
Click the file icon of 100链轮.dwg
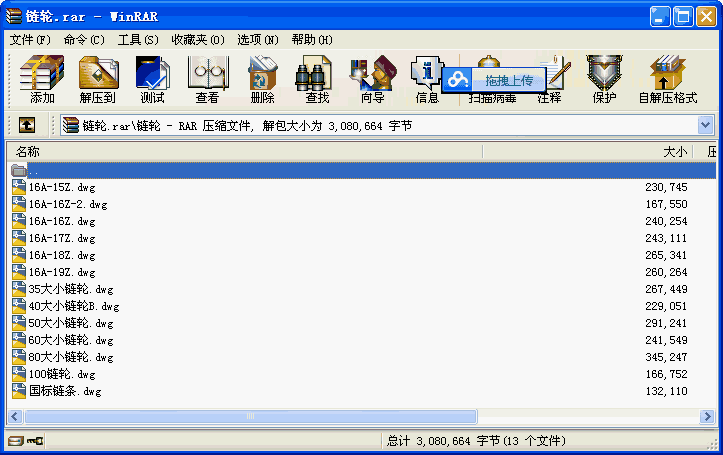[19, 374]
